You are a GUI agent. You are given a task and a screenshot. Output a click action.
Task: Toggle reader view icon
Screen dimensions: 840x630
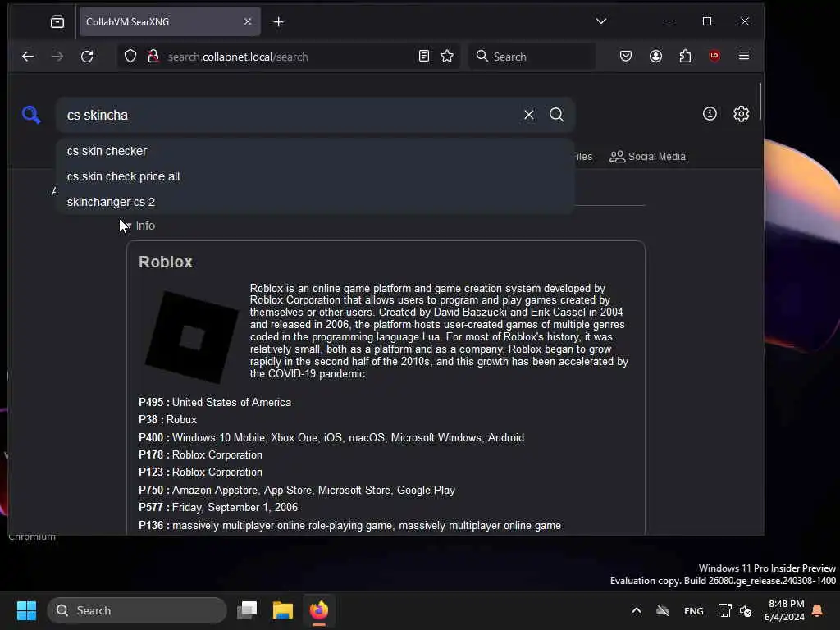tap(424, 57)
